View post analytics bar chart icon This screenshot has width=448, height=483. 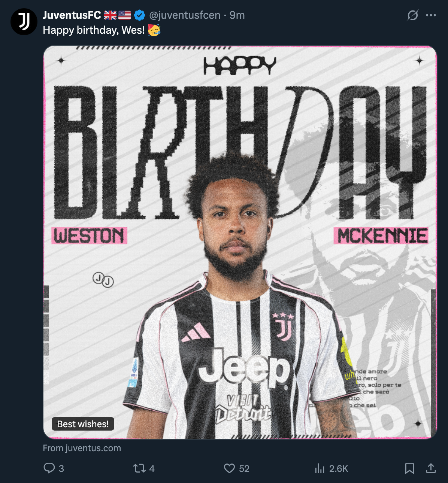click(320, 468)
